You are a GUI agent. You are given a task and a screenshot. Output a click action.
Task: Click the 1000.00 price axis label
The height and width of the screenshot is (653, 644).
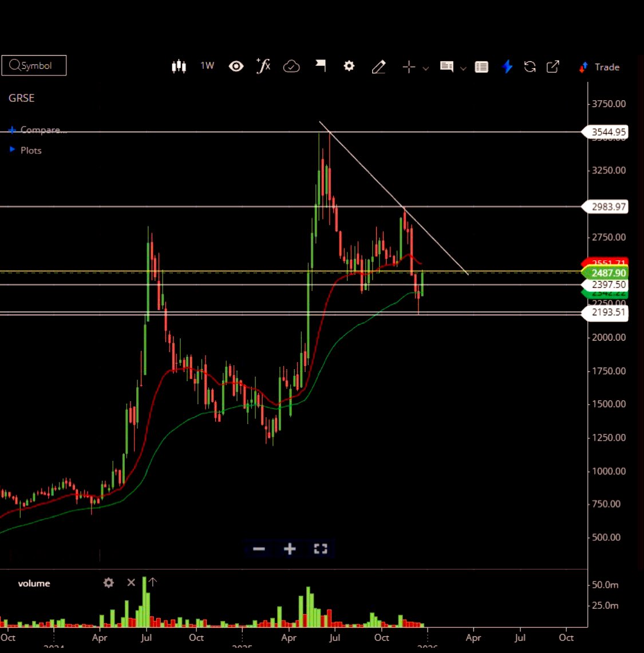coord(609,471)
